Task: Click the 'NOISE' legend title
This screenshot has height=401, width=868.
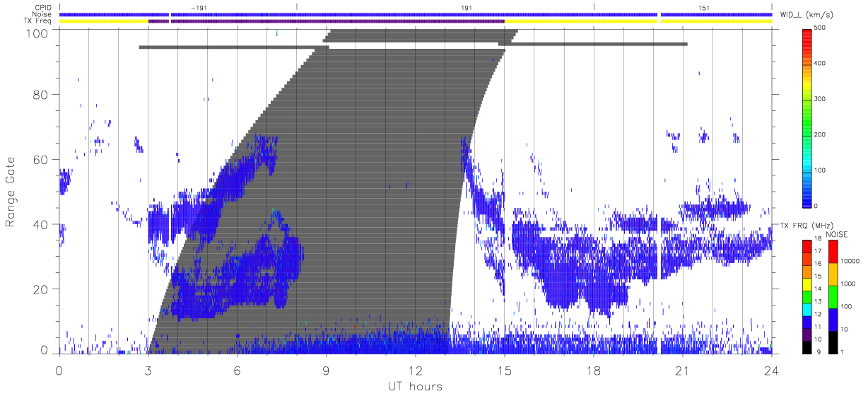Action: [x=838, y=233]
